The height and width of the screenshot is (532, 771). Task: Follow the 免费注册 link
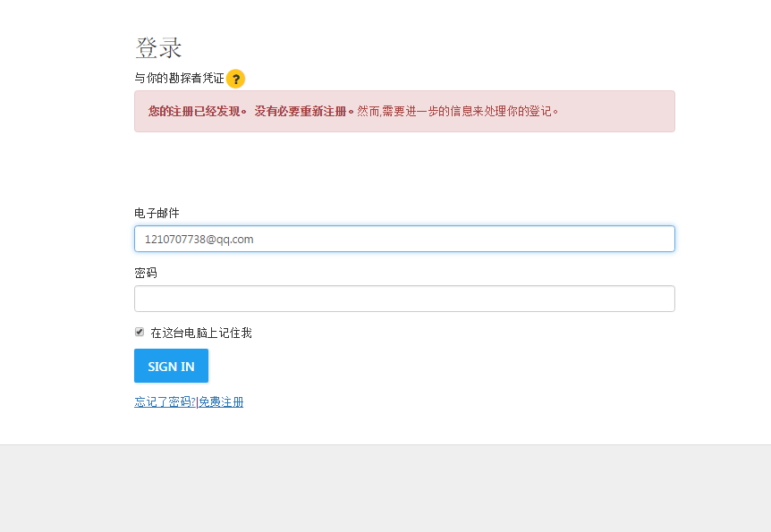tap(221, 402)
